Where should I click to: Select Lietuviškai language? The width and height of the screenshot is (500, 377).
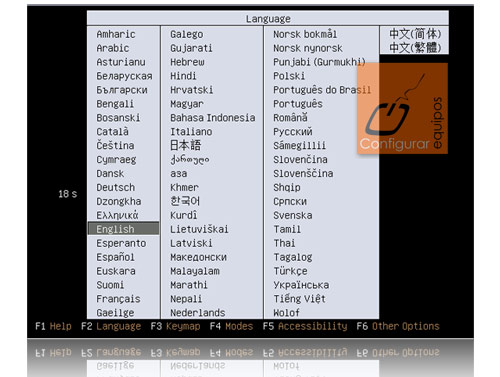click(199, 229)
